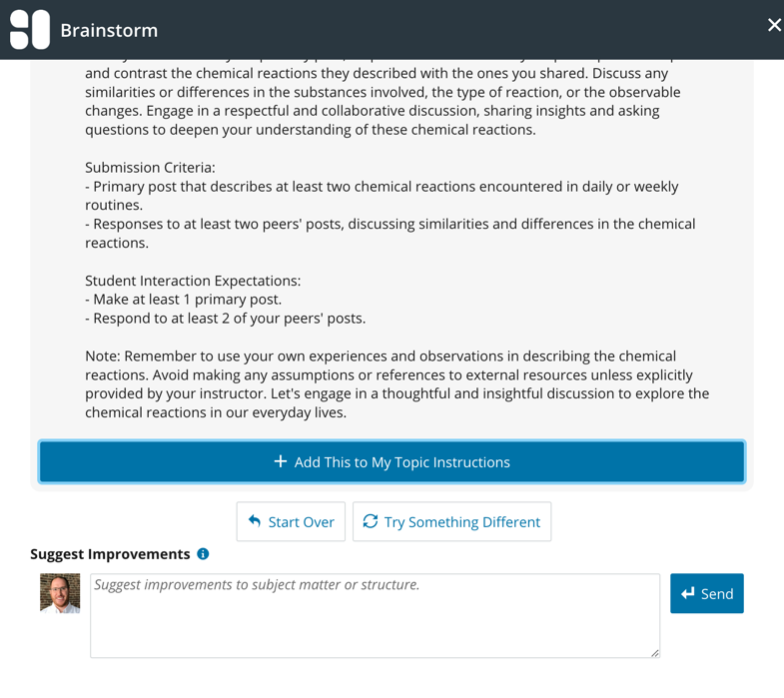This screenshot has width=784, height=698.
Task: Send the suggested improvements
Action: (x=707, y=593)
